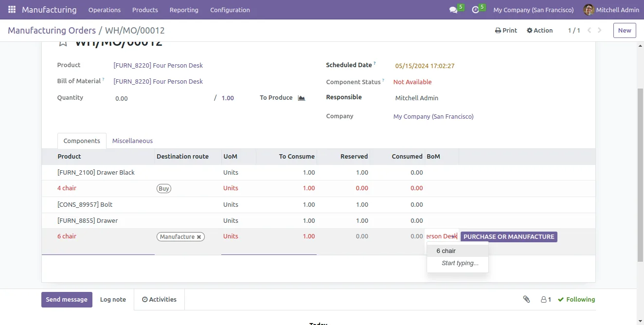This screenshot has height=325, width=644.
Task: Switch to Log note
Action: [113, 300]
